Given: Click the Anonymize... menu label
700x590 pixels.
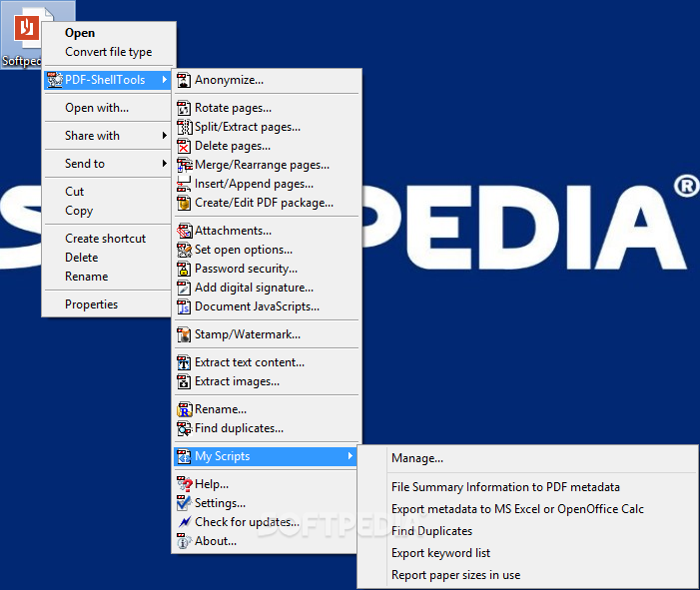Looking at the screenshot, I should [x=229, y=80].
